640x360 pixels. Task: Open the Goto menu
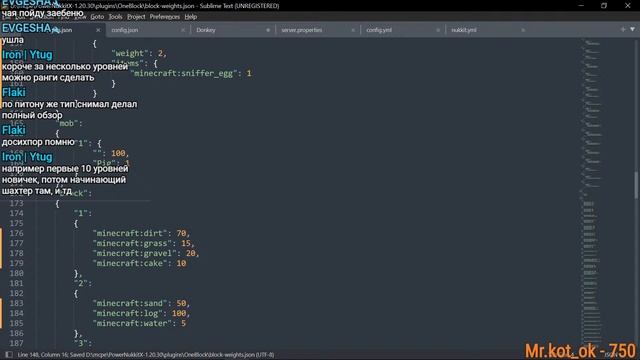pyautogui.click(x=97, y=17)
